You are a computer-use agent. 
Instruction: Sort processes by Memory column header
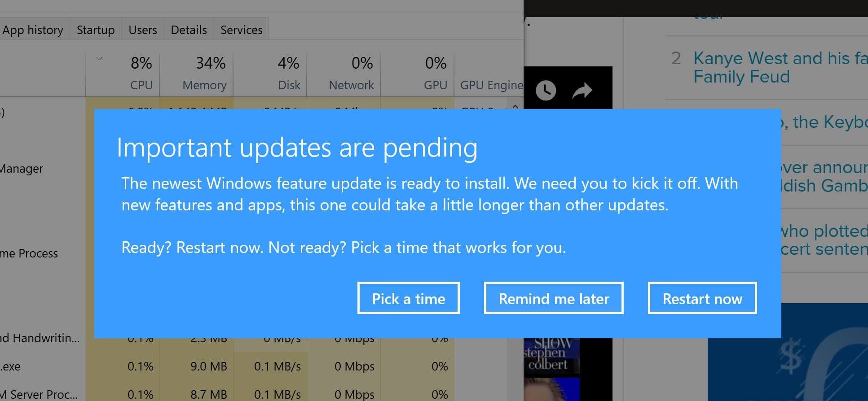pyautogui.click(x=197, y=74)
